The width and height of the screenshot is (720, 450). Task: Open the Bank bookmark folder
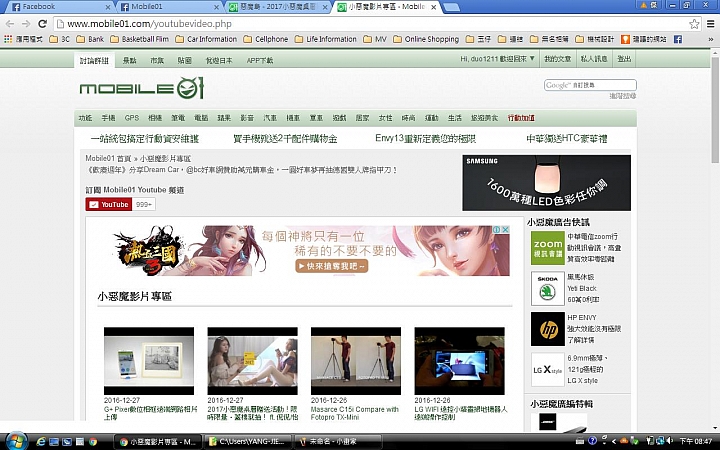[x=90, y=39]
